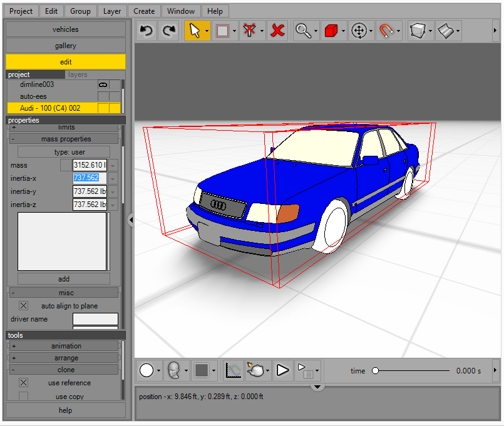Open the Edit menu

[51, 11]
